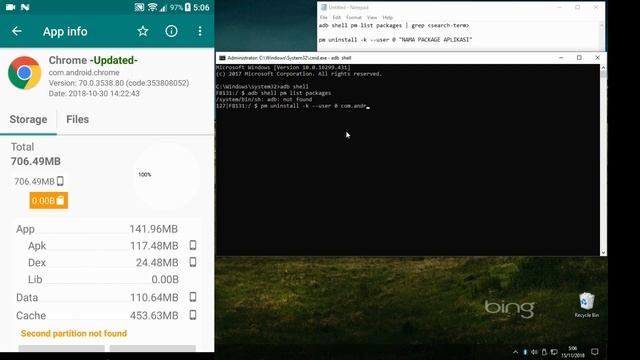
Task: Tap the phone icon in Dex row
Action: pos(193,262)
